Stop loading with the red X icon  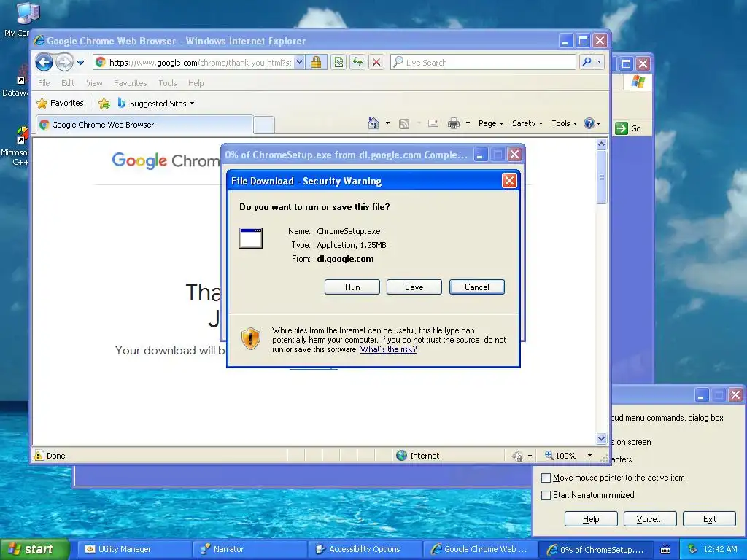(x=376, y=62)
